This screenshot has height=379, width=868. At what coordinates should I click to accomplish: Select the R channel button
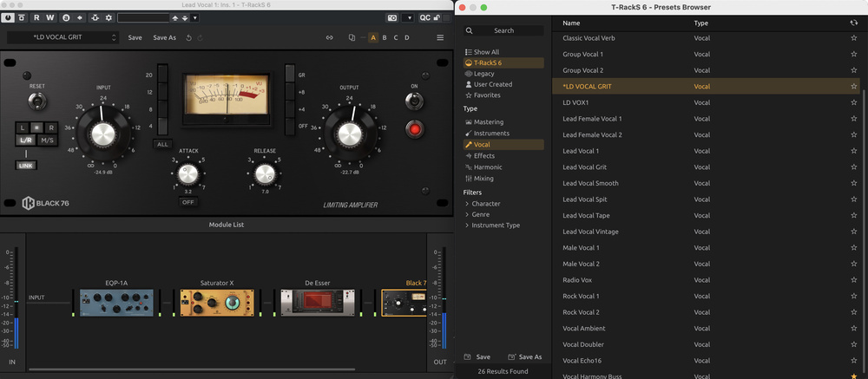click(x=50, y=127)
